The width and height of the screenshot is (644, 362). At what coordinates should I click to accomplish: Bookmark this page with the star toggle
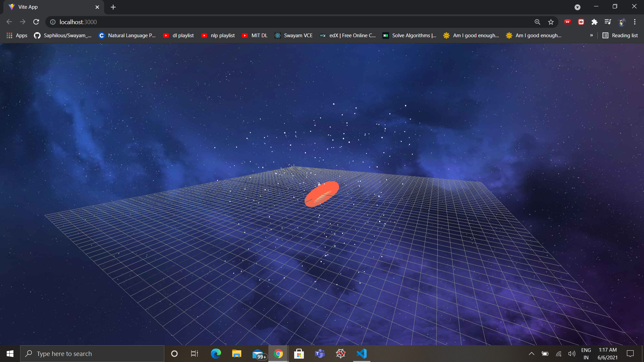tap(551, 22)
